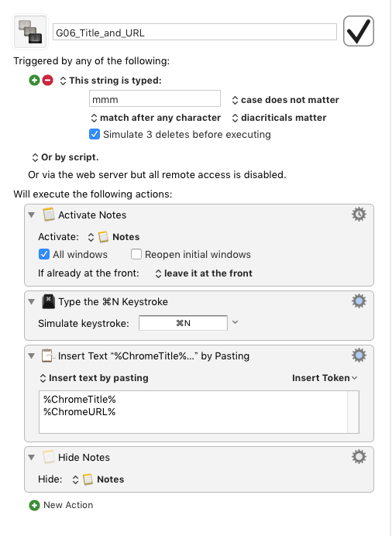Uncheck Simulate 3 deletes before executing
This screenshot has width=392, height=536.
tap(95, 134)
